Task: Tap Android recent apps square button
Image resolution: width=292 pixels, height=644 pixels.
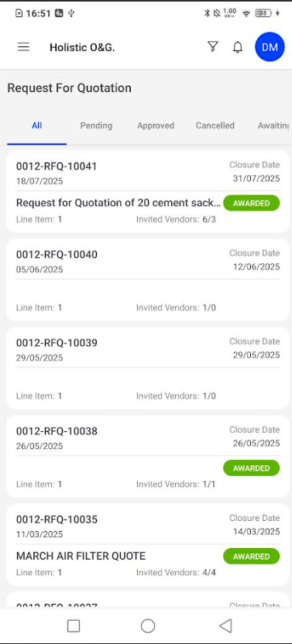Action: tap(74, 626)
